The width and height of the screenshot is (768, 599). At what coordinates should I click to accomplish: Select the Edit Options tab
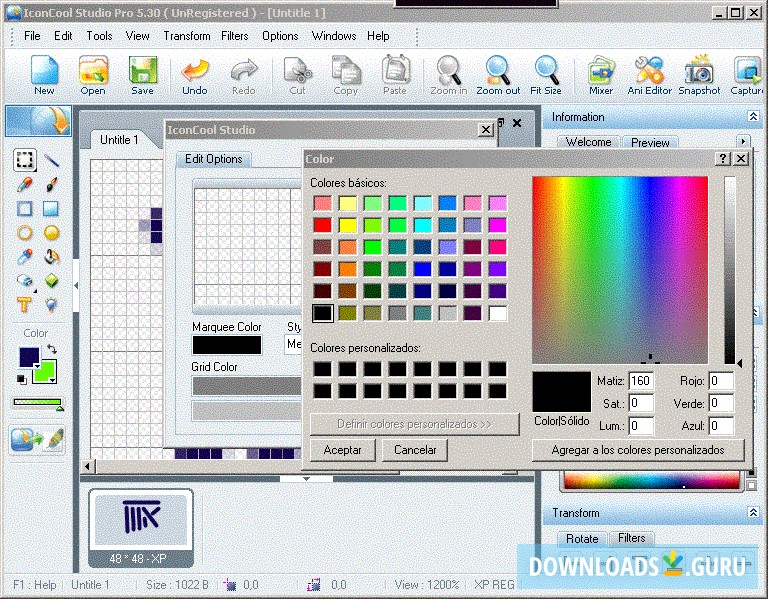point(214,159)
